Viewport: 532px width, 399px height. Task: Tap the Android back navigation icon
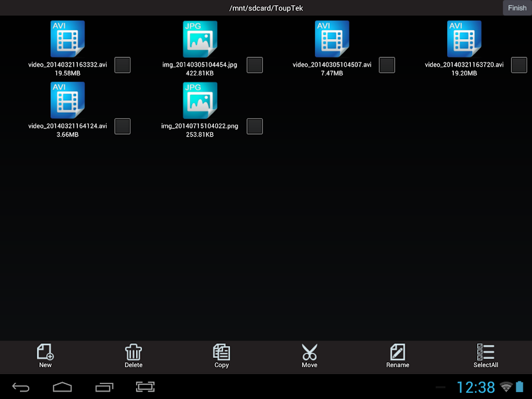pyautogui.click(x=21, y=387)
